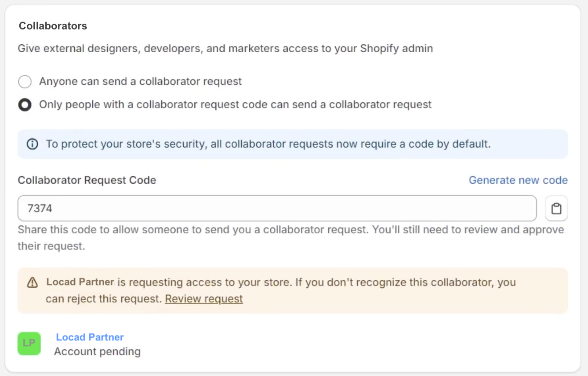Screen dimensions: 588x376
Task: Click the 'Share this code' helper text
Action: click(x=290, y=230)
